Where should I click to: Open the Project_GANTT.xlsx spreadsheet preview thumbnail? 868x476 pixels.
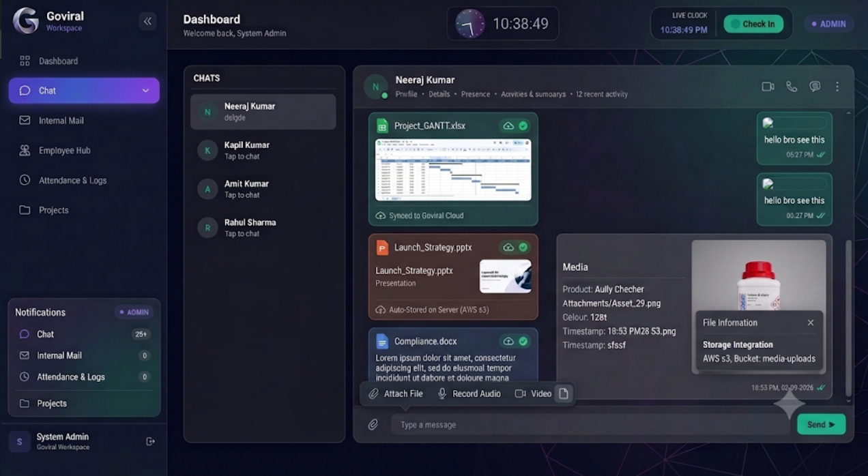(x=453, y=170)
